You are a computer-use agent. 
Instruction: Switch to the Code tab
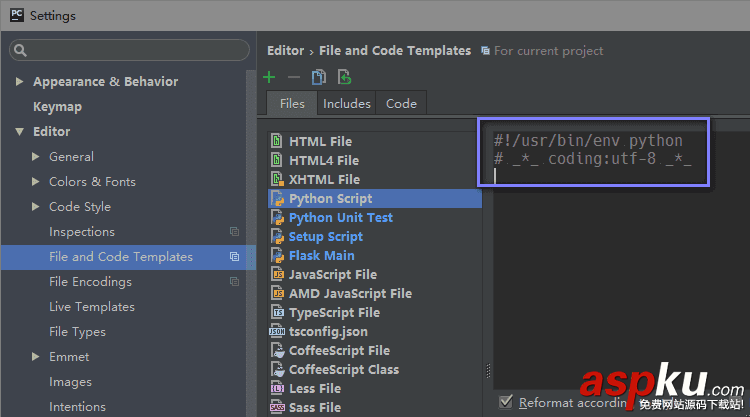tap(401, 103)
